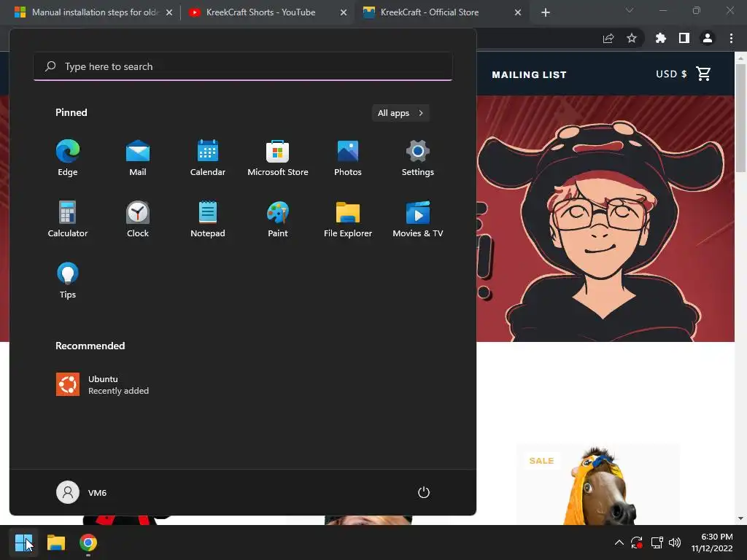Focus the Type here to search box
The image size is (747, 560).
pyautogui.click(x=243, y=66)
